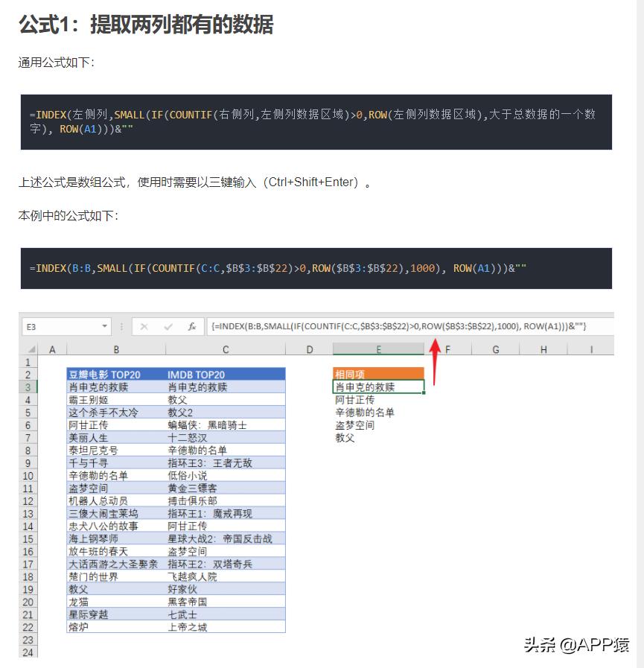Viewport: 644px width, 668px height.
Task: Click the Select All triangle at the grid corner
Action: point(30,349)
